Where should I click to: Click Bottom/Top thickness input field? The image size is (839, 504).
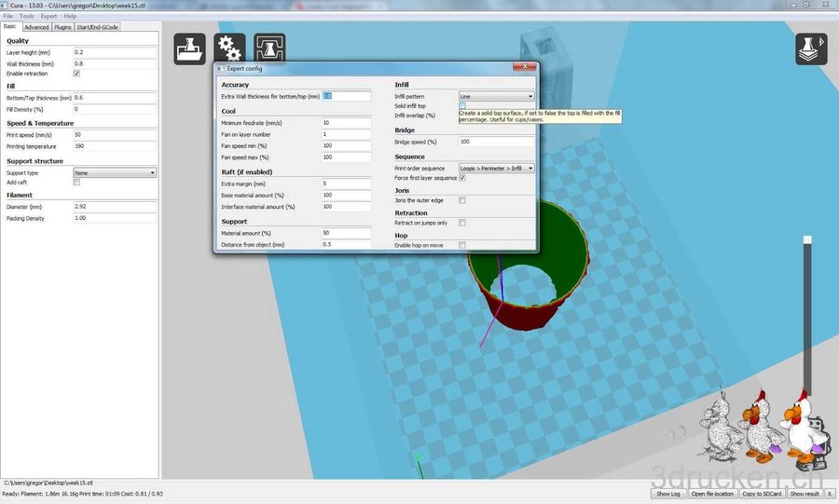click(x=115, y=98)
